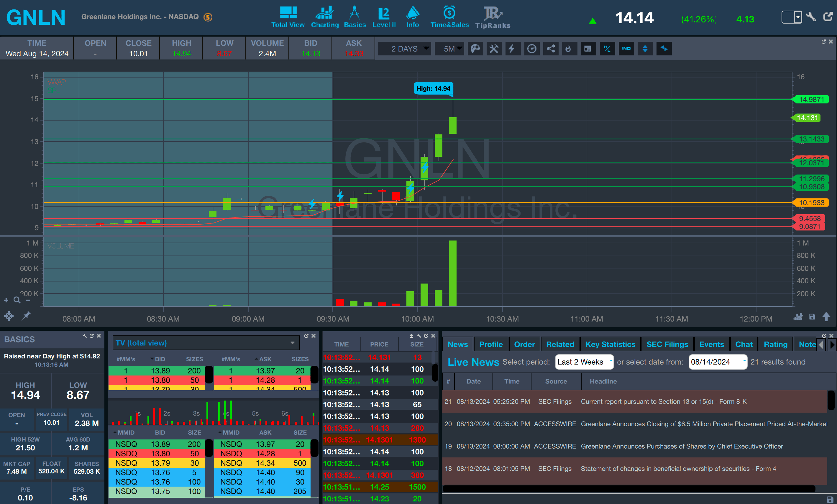The image size is (837, 504).
Task: Open TipRanks from the top toolbar
Action: (493, 17)
